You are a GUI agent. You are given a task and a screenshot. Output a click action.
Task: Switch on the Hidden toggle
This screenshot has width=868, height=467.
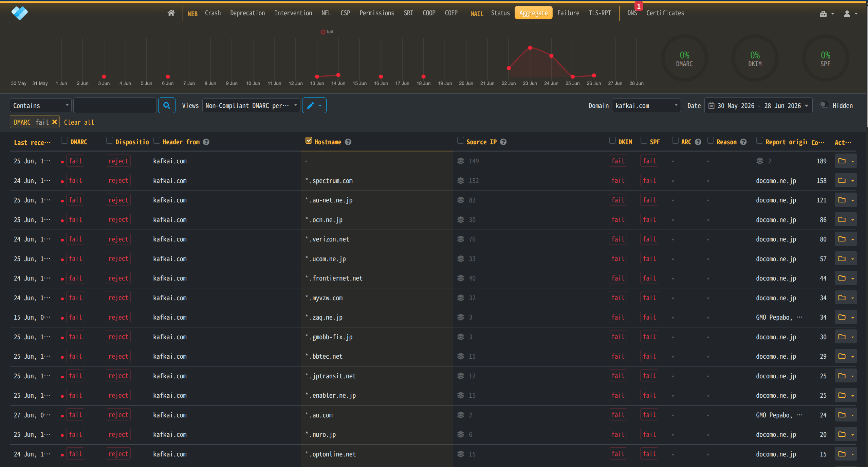click(x=824, y=105)
